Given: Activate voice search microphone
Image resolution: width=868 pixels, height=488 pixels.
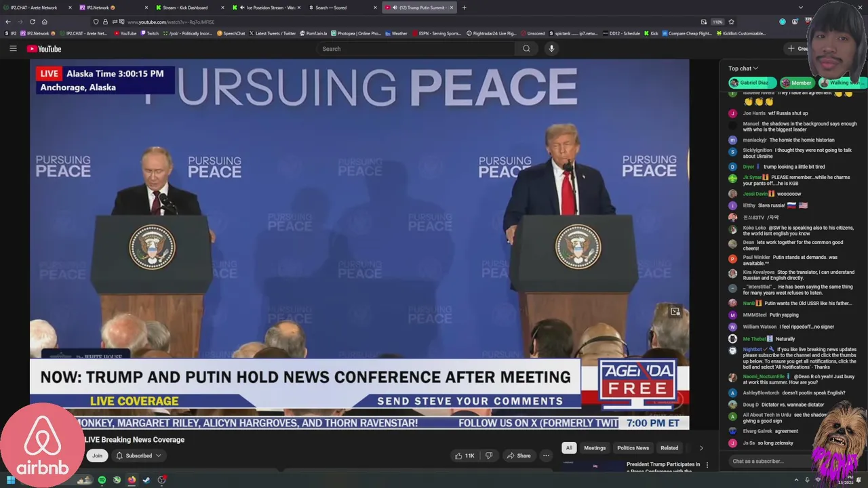Looking at the screenshot, I should click(551, 49).
